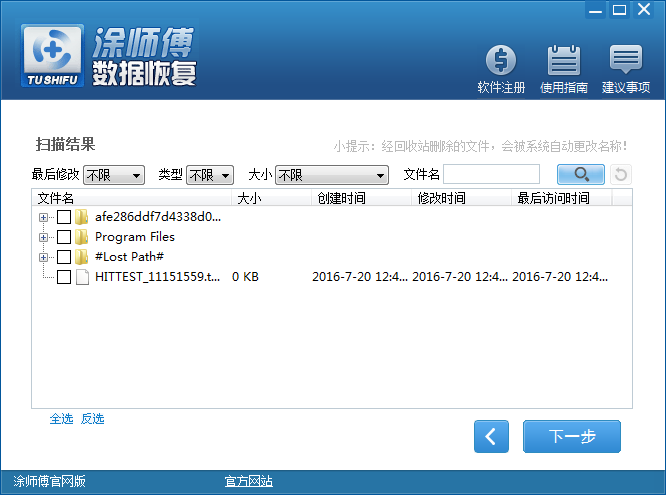This screenshot has width=666, height=495.
Task: Open the 类型 dropdown
Action: [x=210, y=175]
